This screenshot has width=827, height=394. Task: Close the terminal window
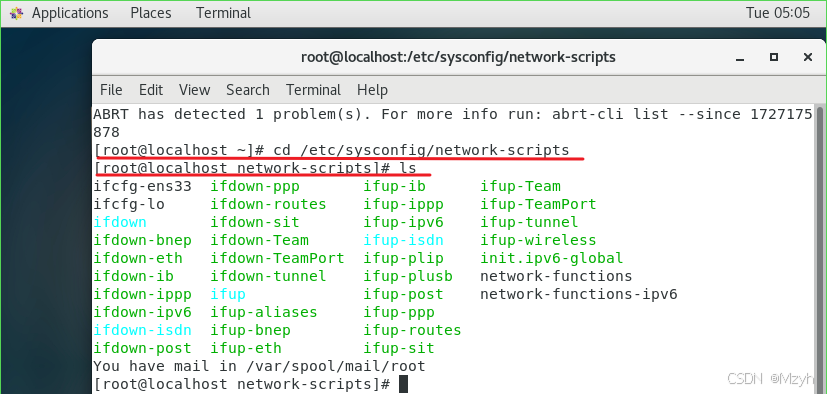pos(807,57)
